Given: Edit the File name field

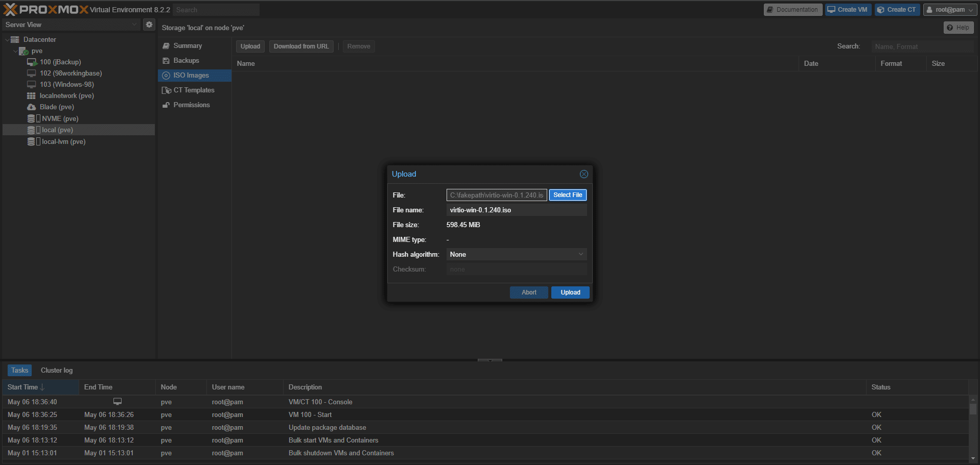Looking at the screenshot, I should tap(517, 210).
